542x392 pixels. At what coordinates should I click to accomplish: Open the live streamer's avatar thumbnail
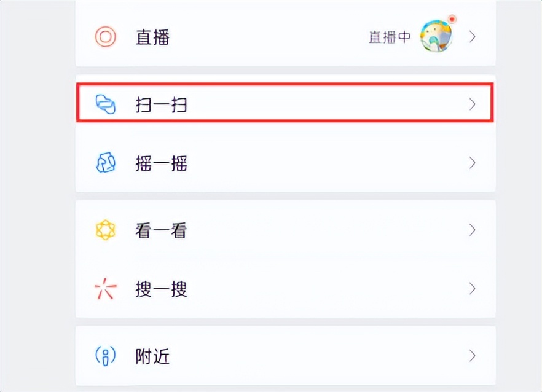coord(436,36)
